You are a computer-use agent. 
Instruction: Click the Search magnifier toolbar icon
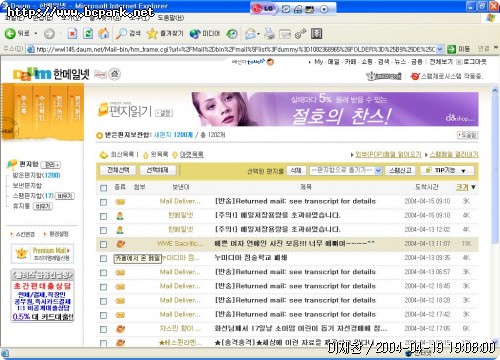(x=121, y=33)
